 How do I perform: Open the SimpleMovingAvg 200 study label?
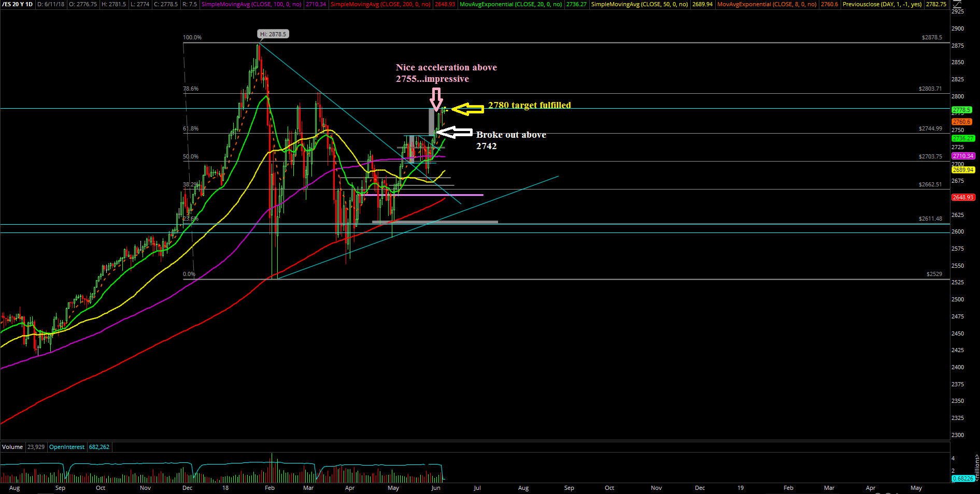click(380, 4)
